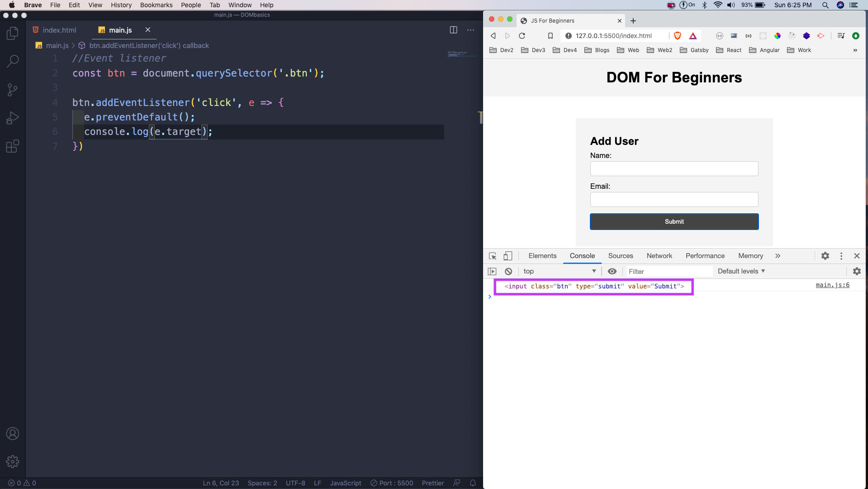Switch to the Network DevTools tab
This screenshot has width=868, height=489.
(659, 256)
